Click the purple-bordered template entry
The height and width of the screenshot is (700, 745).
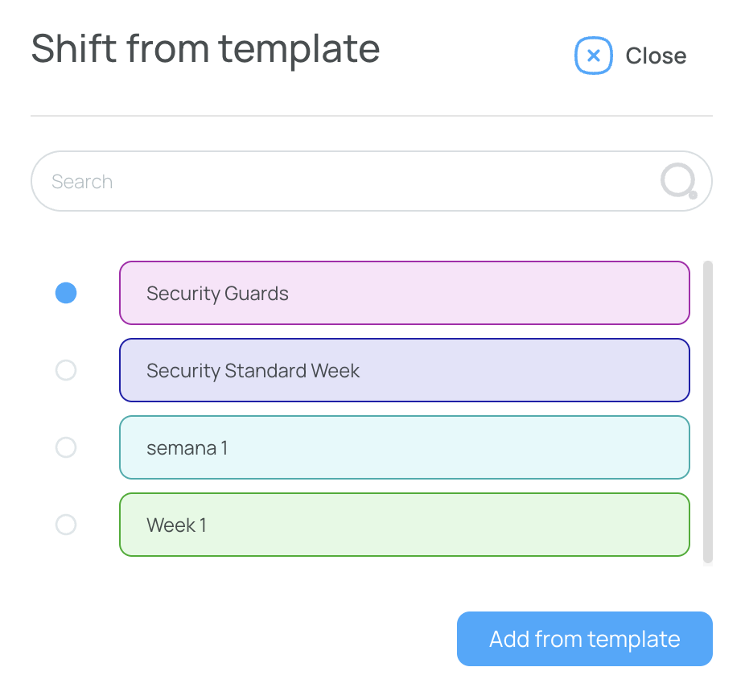click(x=405, y=293)
